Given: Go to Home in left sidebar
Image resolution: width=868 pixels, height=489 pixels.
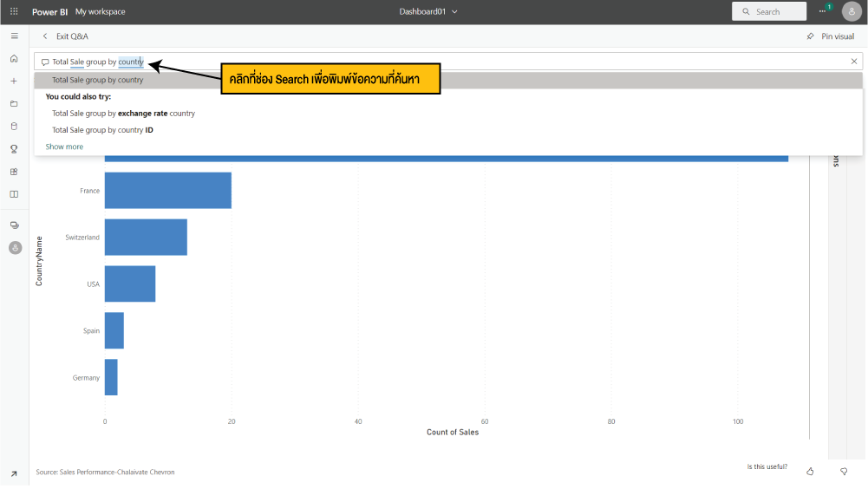Looking at the screenshot, I should tap(14, 58).
